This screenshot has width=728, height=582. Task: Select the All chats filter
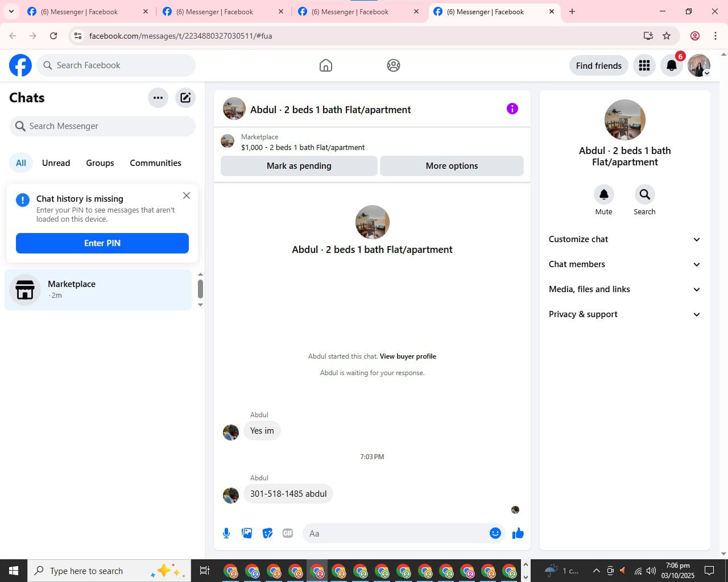(21, 163)
